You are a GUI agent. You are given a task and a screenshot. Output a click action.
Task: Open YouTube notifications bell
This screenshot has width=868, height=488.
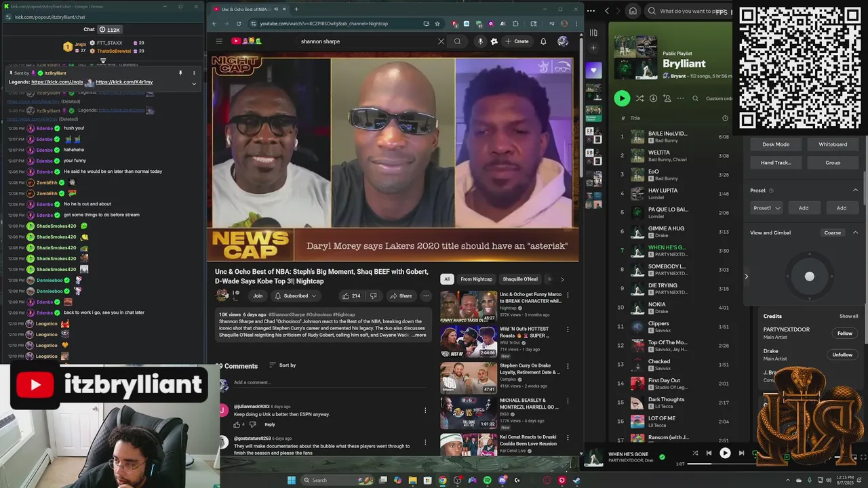click(x=543, y=41)
